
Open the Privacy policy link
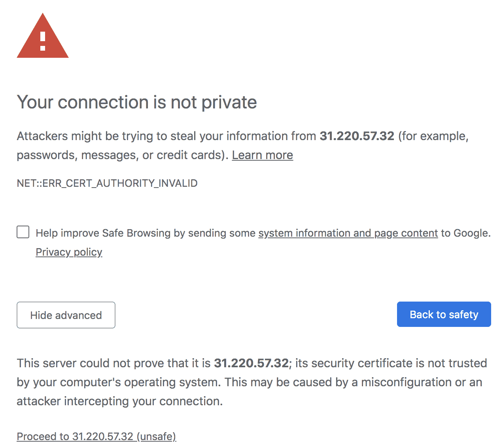click(x=69, y=252)
